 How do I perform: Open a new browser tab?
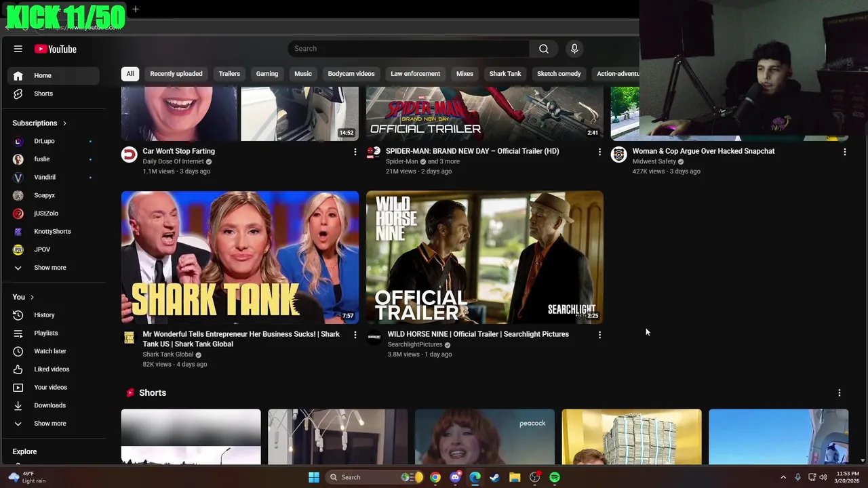click(136, 9)
